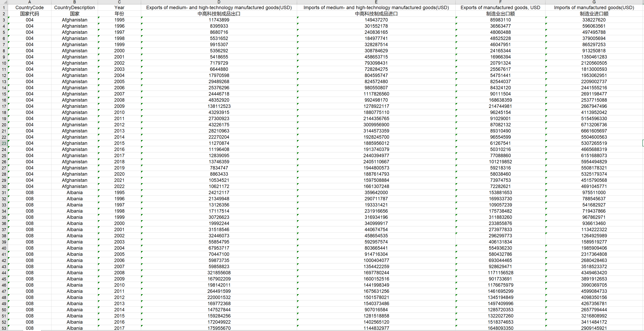
Task: Select Afghanistan 1995 exports value 11743899
Action: [x=219, y=20]
